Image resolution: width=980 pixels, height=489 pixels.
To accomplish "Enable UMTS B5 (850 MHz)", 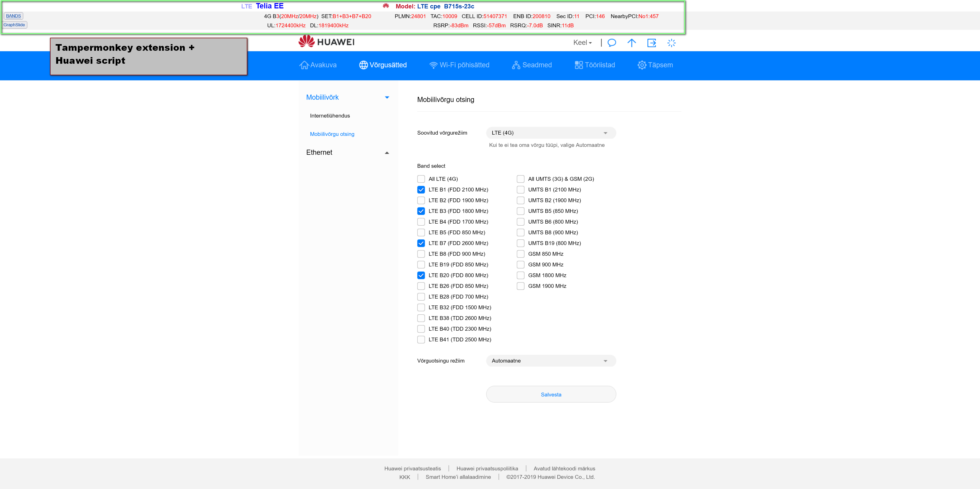I will (521, 211).
